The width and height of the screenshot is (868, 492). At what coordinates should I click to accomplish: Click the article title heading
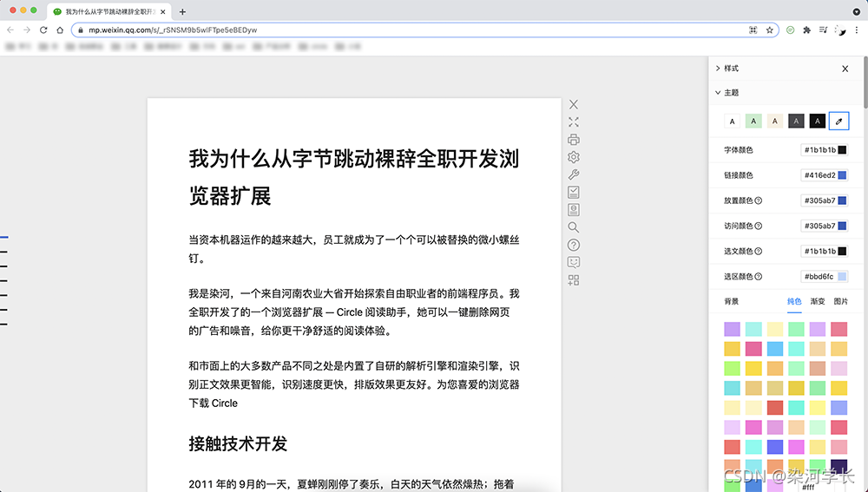(x=354, y=177)
